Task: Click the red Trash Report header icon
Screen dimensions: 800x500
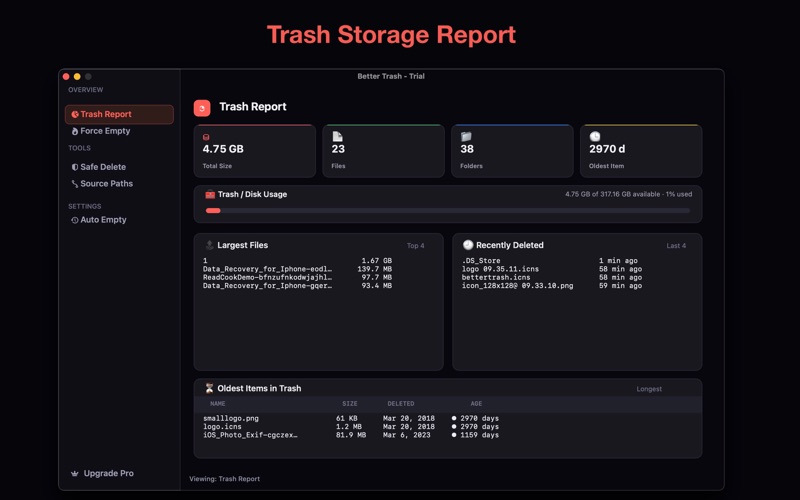Action: 202,108
